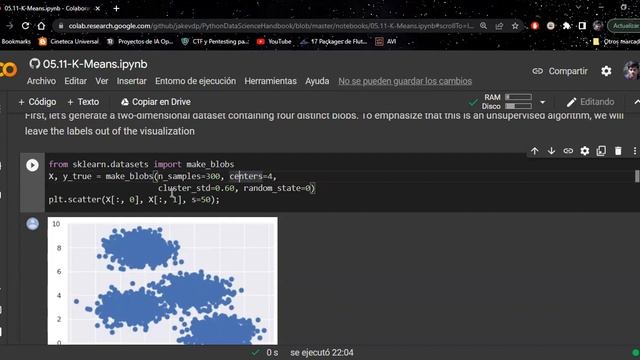Viewport: 640px width, 360px height.
Task: Open YouTube bookmark
Action: coord(274,42)
